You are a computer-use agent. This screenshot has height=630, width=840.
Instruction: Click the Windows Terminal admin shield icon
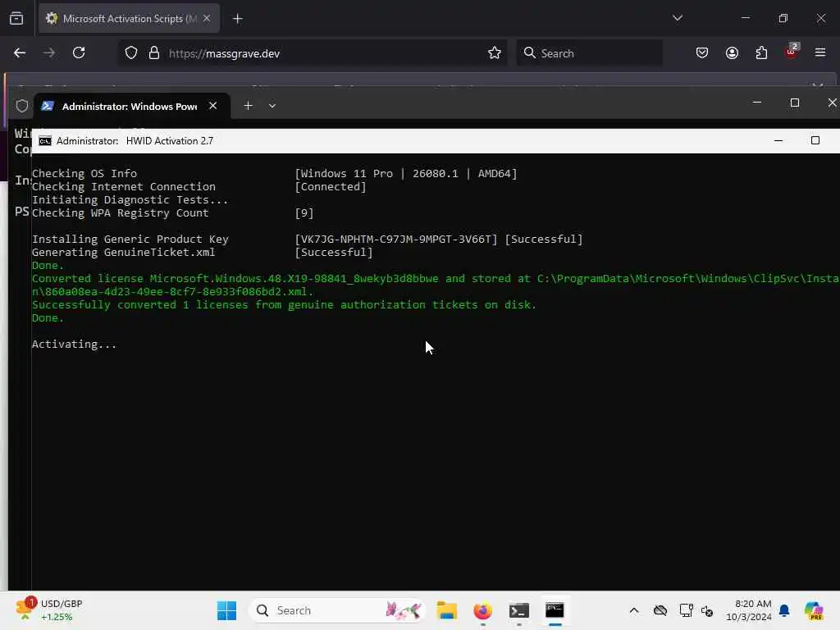22,106
